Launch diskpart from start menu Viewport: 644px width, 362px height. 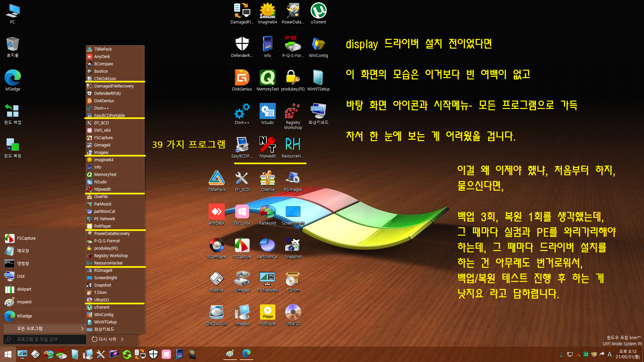coord(44,289)
